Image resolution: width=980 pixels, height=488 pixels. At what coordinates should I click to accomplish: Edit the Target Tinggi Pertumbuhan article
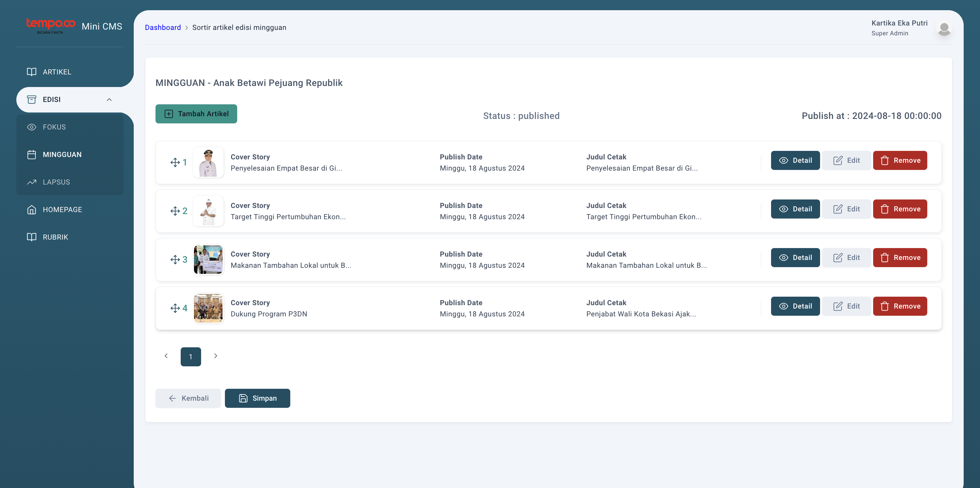(846, 209)
